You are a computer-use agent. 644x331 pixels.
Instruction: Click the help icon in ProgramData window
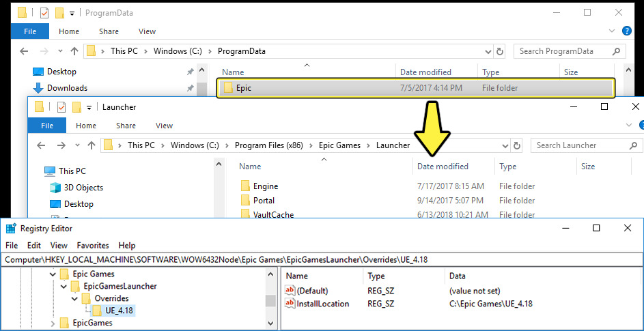(627, 31)
